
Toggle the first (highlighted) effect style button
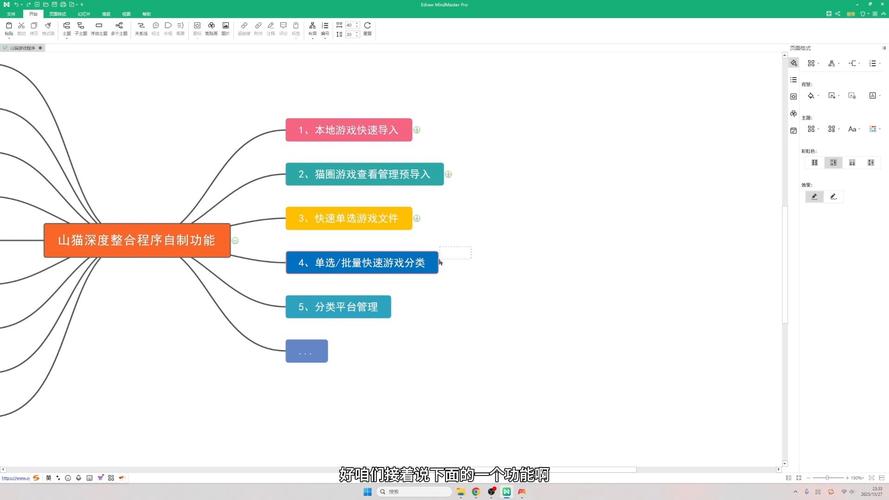[814, 197]
